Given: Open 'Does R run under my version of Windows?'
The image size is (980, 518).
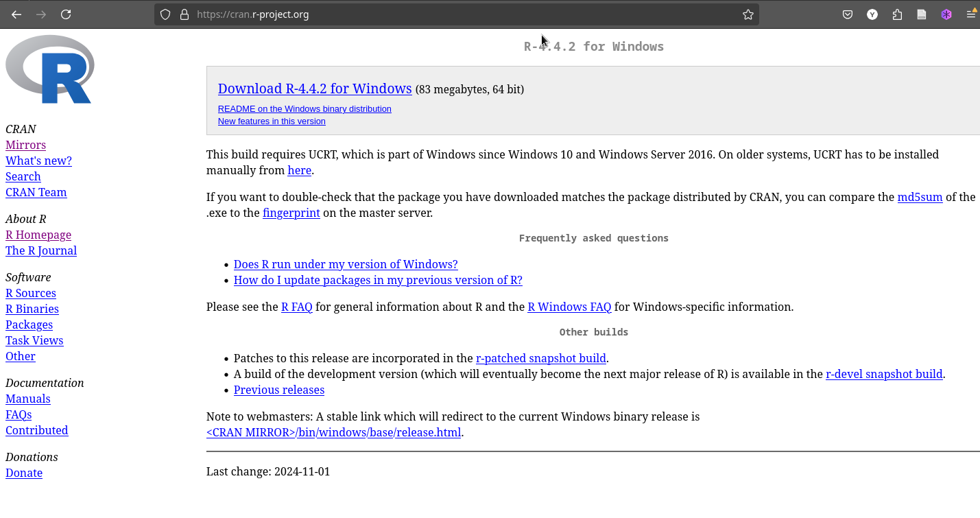Looking at the screenshot, I should click(x=346, y=264).
